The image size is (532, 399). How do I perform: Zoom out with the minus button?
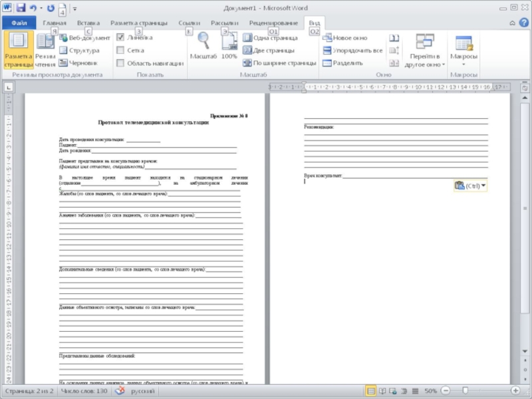446,391
